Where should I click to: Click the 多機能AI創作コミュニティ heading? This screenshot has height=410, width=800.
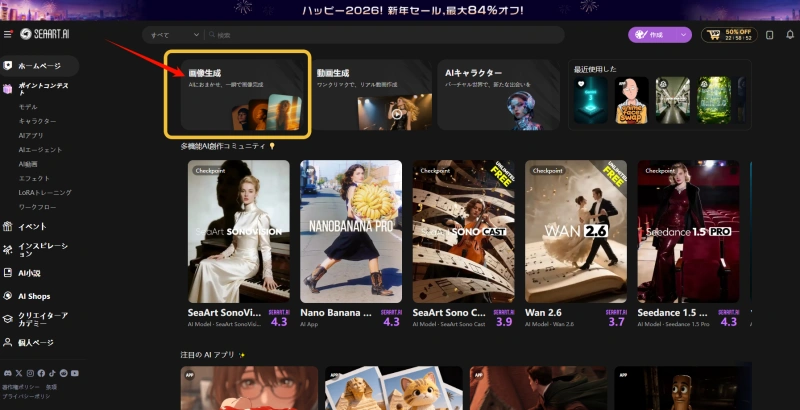tap(223, 146)
